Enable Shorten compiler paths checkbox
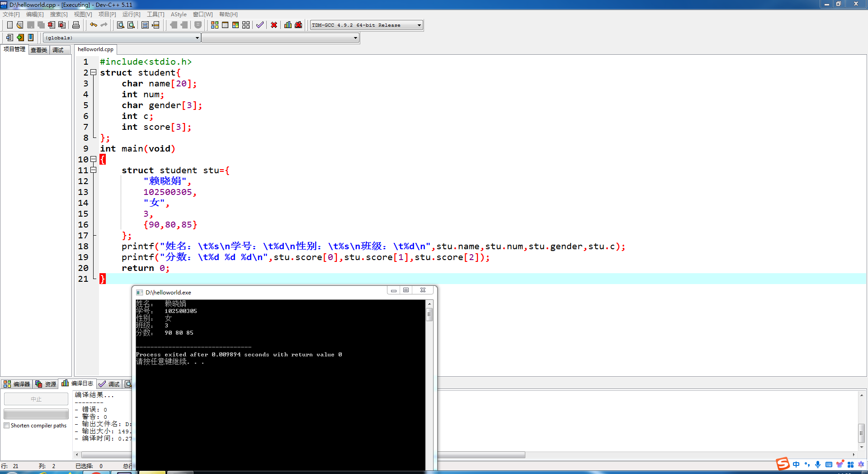The width and height of the screenshot is (868, 474). coord(7,426)
